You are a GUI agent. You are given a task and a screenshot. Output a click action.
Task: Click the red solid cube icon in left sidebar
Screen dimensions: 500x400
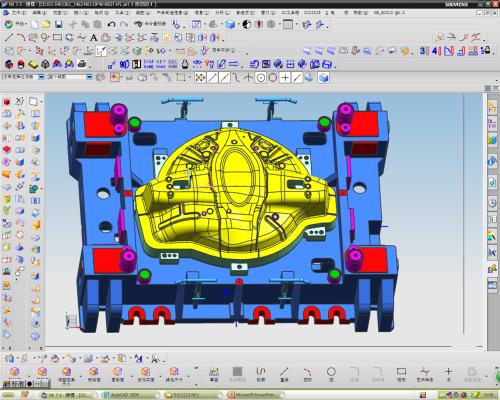(6, 101)
